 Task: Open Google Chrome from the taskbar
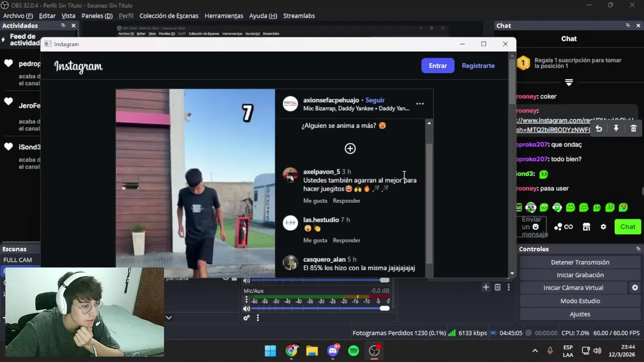(291, 350)
